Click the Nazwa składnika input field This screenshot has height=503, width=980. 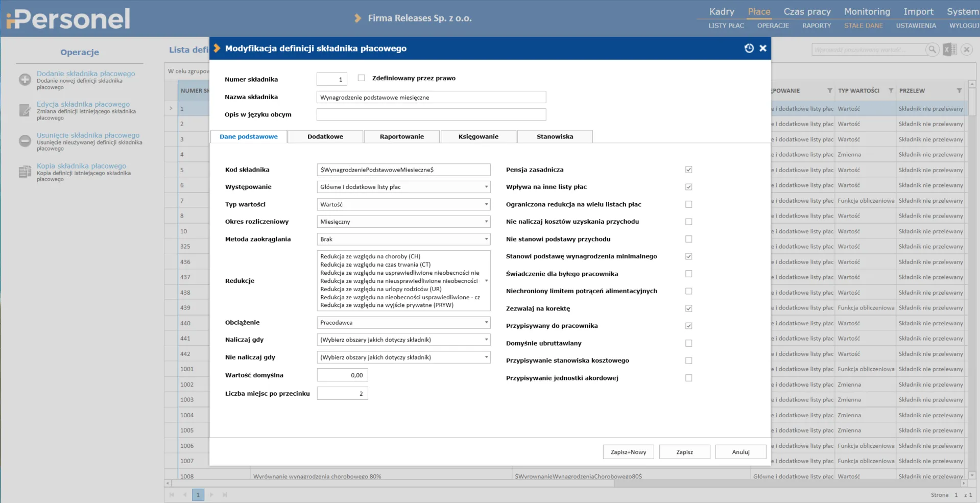(431, 97)
